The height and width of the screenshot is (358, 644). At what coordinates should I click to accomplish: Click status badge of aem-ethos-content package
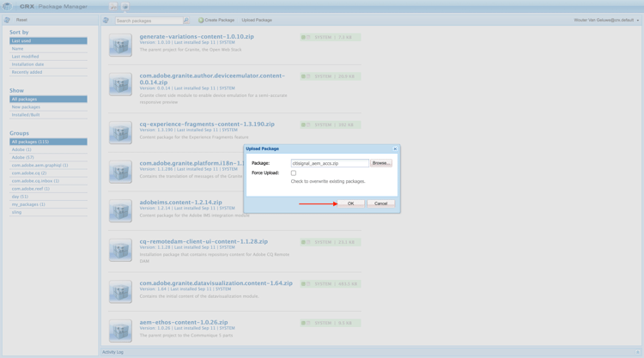click(331, 323)
